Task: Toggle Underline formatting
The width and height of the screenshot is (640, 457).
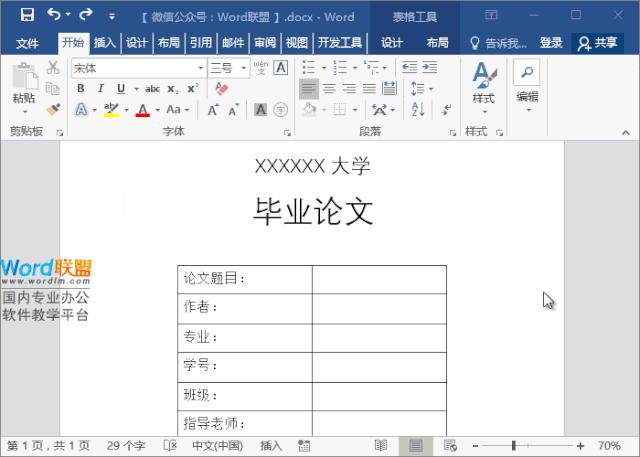Action: click(x=121, y=89)
